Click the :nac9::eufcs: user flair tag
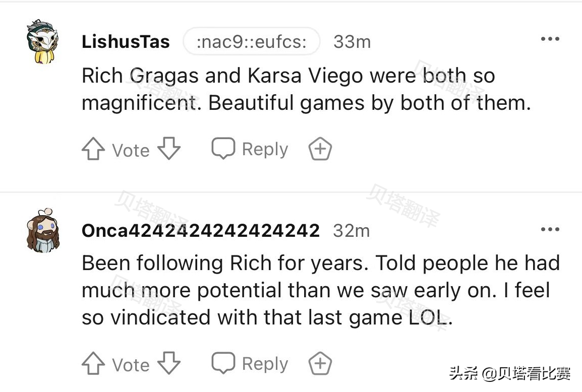The height and width of the screenshot is (392, 582). (252, 42)
